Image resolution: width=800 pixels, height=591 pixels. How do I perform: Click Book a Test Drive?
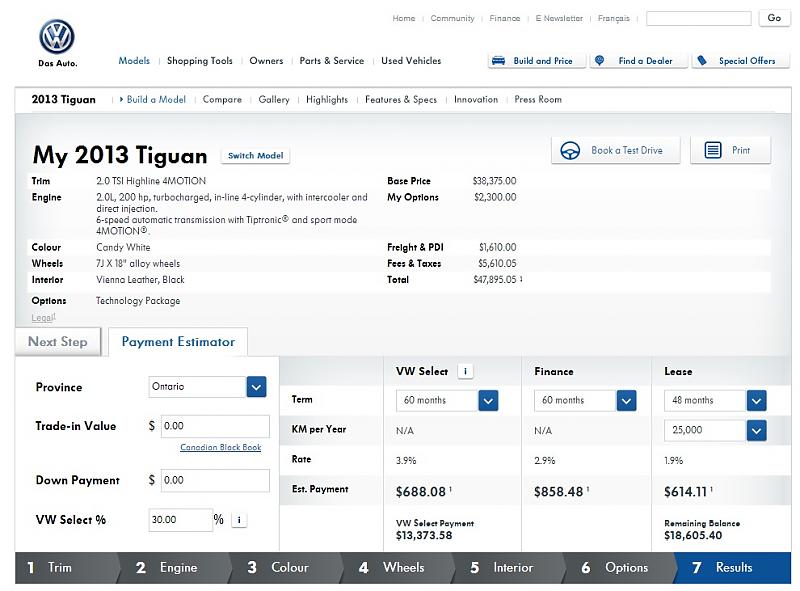point(616,151)
